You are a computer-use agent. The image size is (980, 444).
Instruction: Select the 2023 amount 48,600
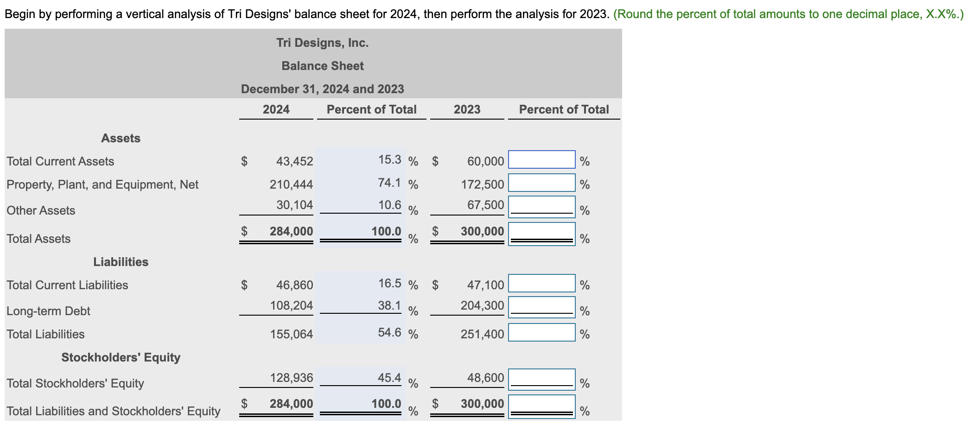tap(485, 378)
